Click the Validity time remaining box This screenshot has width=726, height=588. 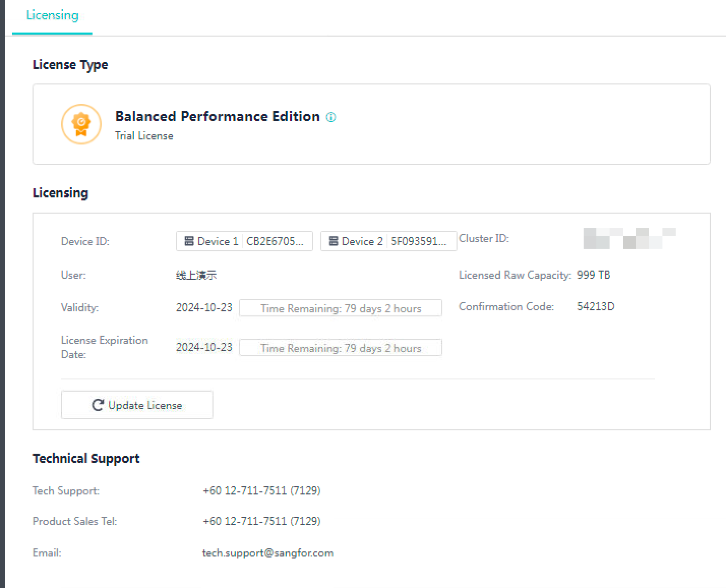(341, 308)
